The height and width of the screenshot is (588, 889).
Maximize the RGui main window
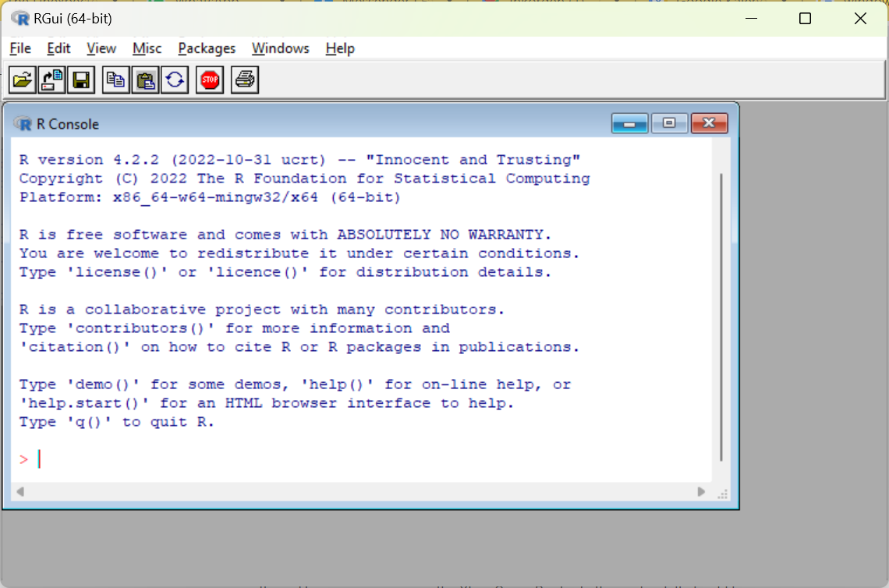805,19
